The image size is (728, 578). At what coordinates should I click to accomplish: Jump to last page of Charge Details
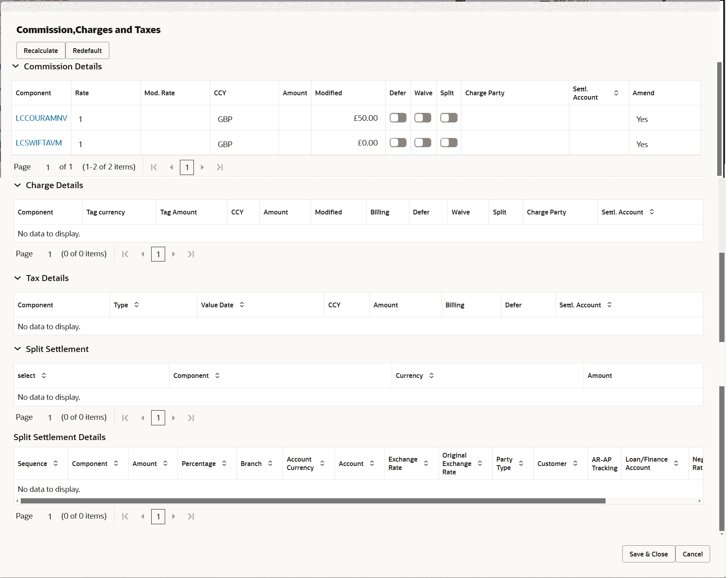(191, 254)
